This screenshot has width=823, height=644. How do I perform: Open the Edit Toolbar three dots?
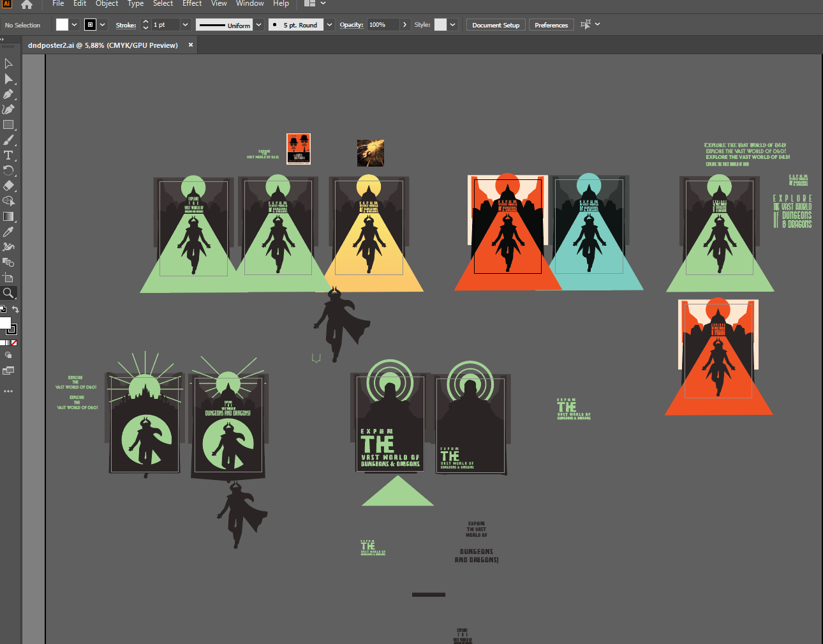coord(8,391)
